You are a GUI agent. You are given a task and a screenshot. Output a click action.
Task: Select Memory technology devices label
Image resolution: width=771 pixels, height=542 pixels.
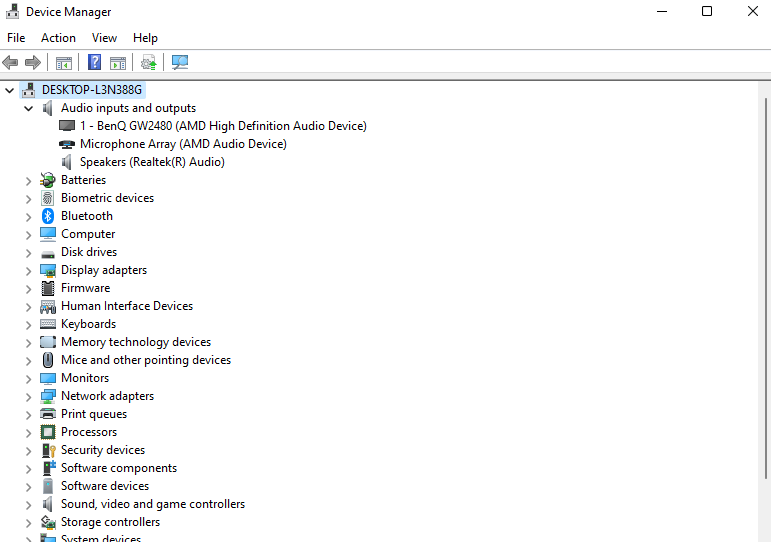click(x=136, y=342)
